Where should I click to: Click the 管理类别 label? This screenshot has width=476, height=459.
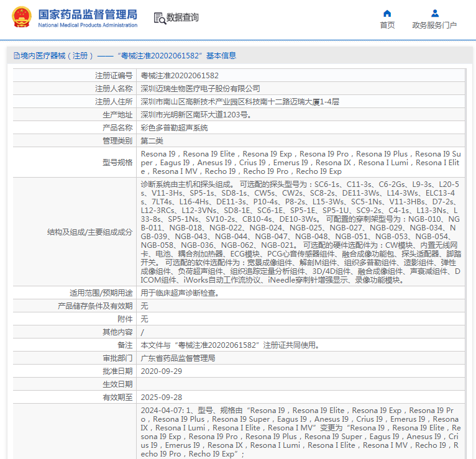(x=117, y=141)
